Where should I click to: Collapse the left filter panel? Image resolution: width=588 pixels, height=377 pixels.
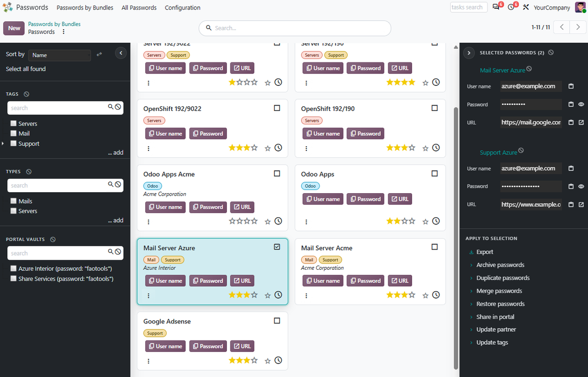coord(121,53)
